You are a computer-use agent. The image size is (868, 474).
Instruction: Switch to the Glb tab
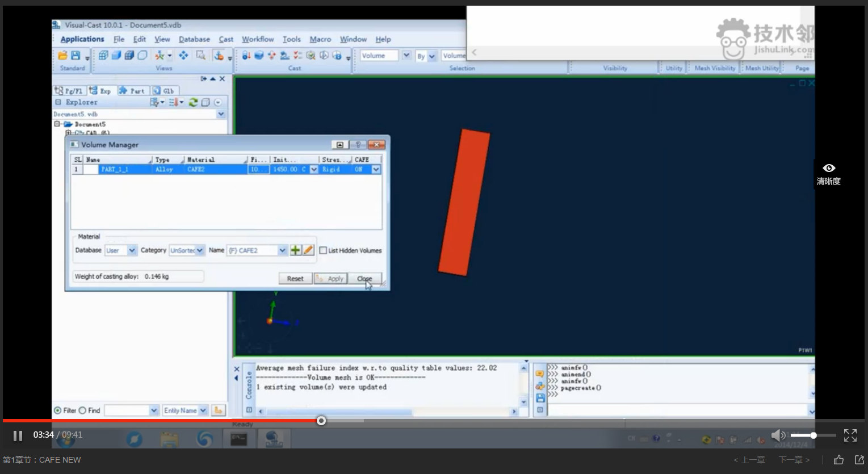pos(165,91)
